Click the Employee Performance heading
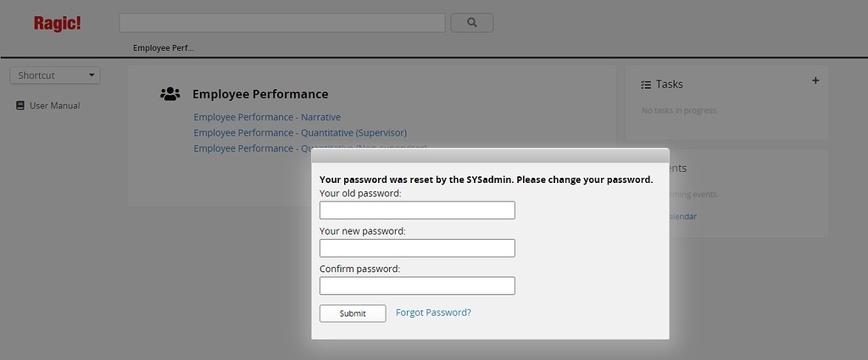 tap(260, 94)
